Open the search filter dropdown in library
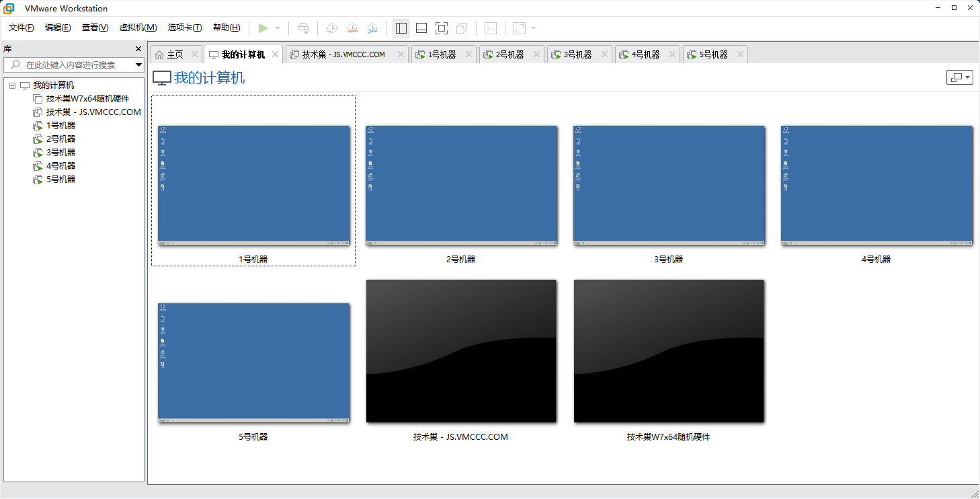 point(138,65)
